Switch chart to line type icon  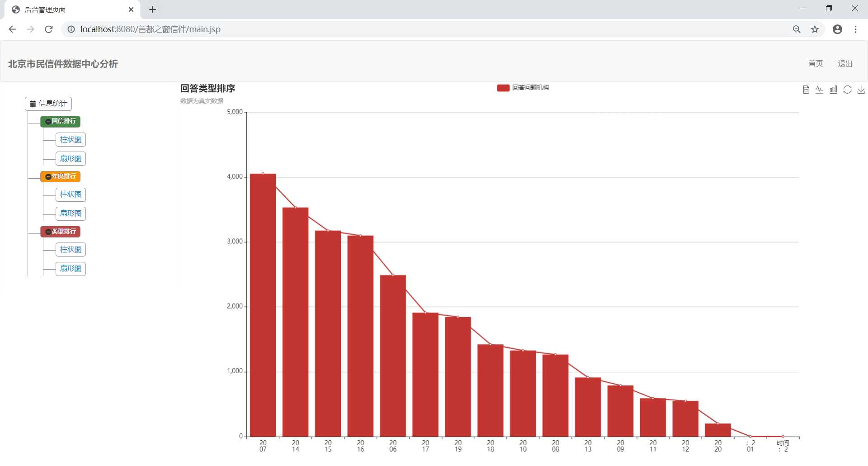coord(819,90)
